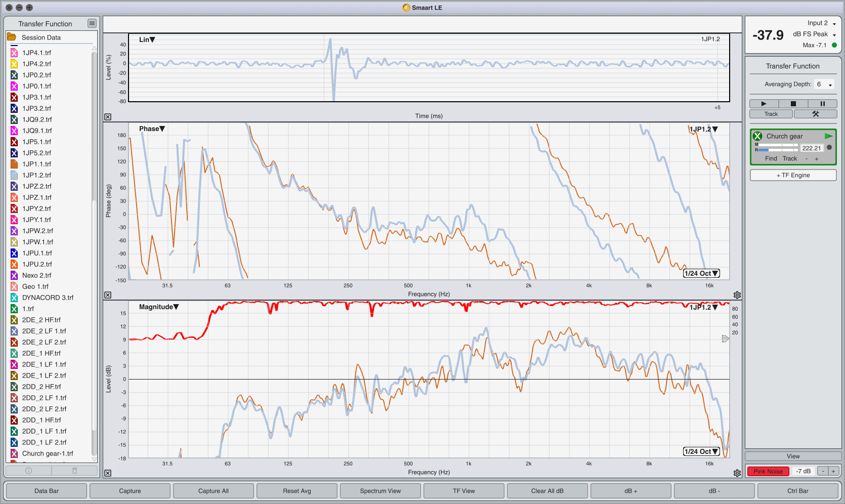Switch to Spectrum View

tap(381, 491)
